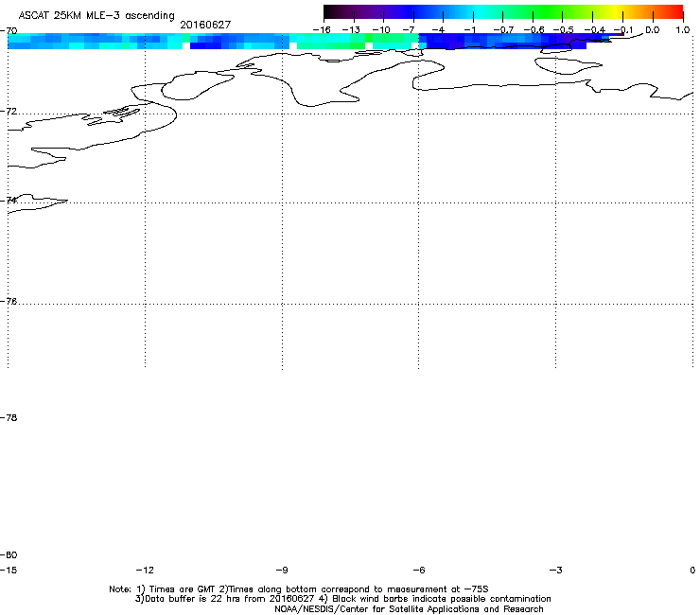The image size is (700, 615).
Task: Click the '-0.7' label on the color scale
Action: [x=502, y=30]
